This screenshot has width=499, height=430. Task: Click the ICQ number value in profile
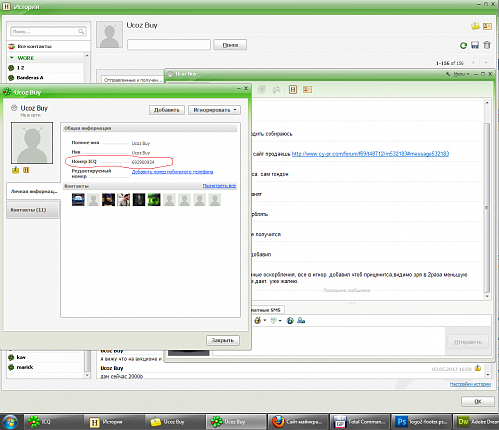point(143,162)
